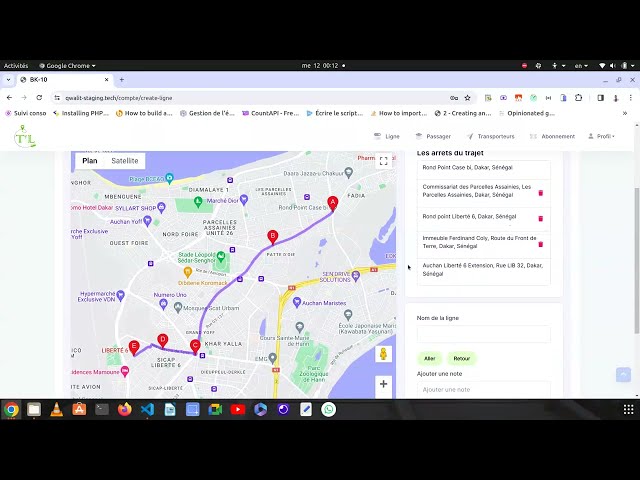Open the side panel icon in Chrome
Image resolution: width=640 pixels, height=480 pixels.
(x=600, y=98)
